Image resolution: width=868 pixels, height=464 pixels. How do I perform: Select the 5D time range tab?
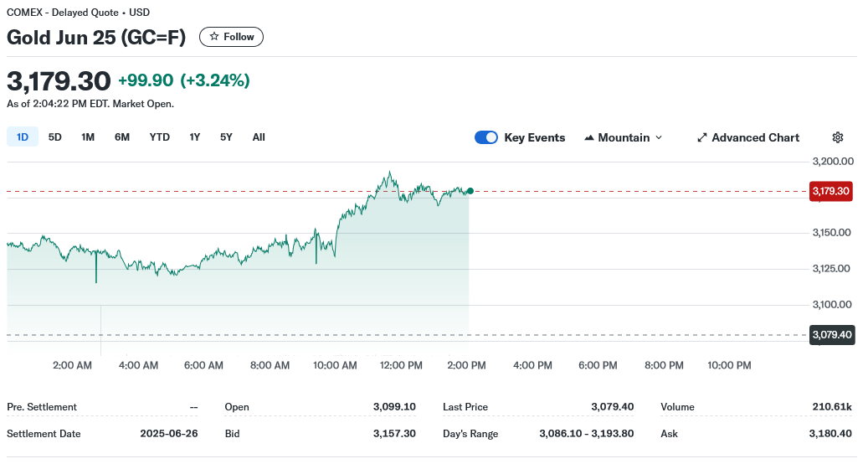pyautogui.click(x=54, y=137)
